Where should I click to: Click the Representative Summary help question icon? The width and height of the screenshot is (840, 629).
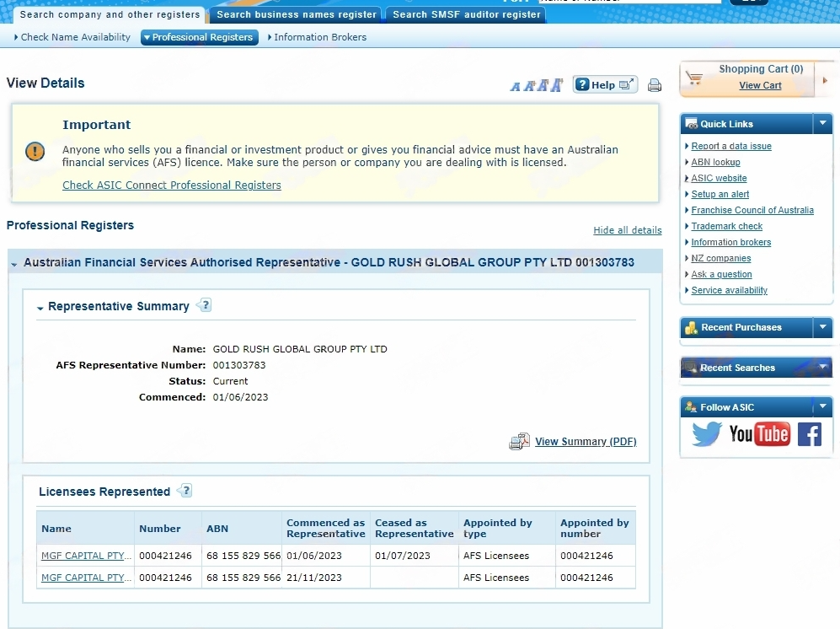(204, 305)
